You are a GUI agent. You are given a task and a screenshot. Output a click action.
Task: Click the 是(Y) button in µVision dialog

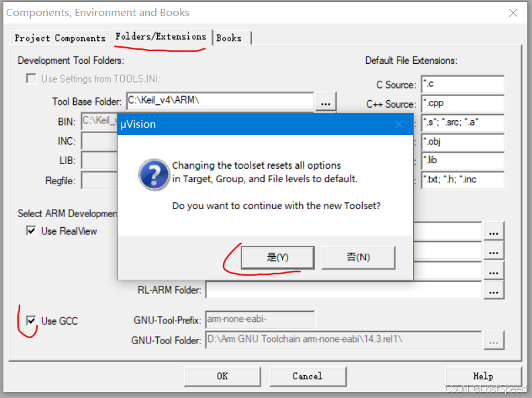click(277, 257)
